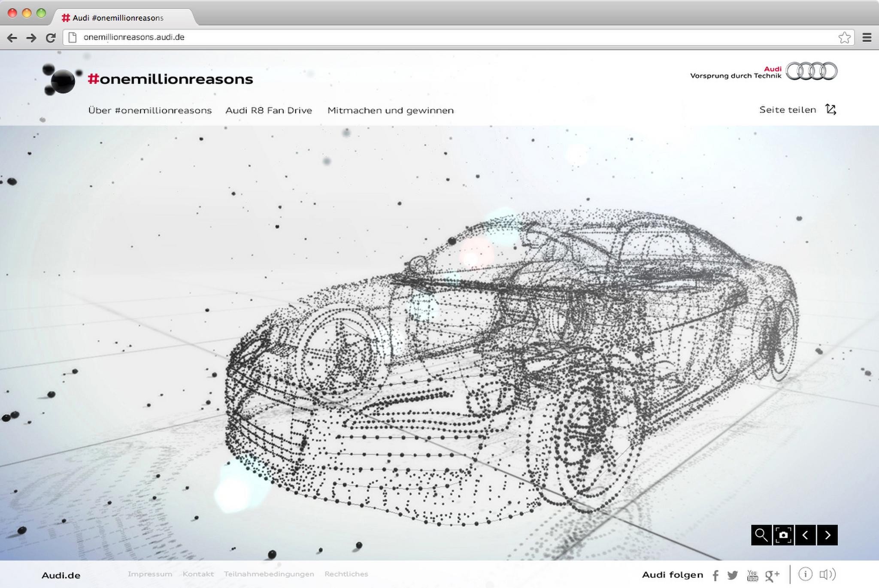Click the Audi folgen label
The width and height of the screenshot is (879, 588).
[x=673, y=575]
